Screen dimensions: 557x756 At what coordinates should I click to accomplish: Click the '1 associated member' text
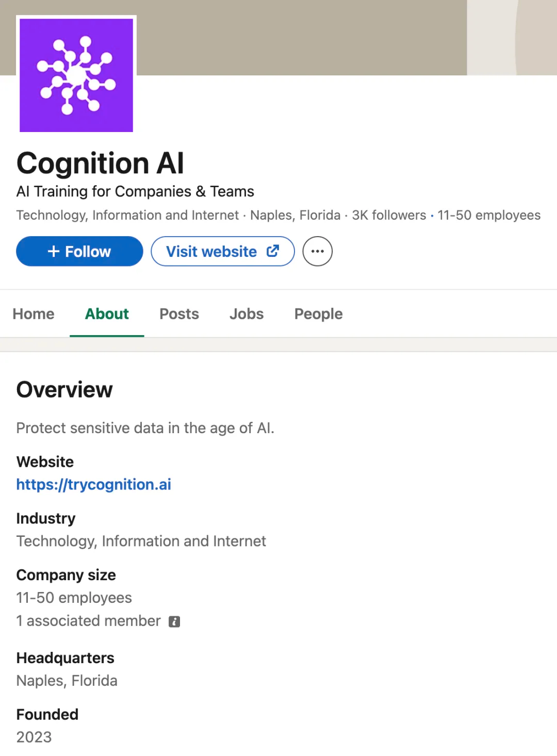point(88,621)
